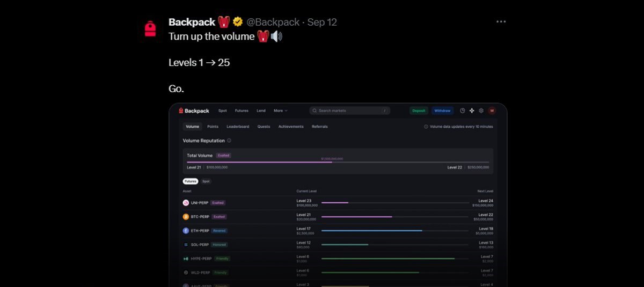Screen dimensions: 644x287
Task: Click the ETH-PERP ethereum icon
Action: [x=186, y=231]
